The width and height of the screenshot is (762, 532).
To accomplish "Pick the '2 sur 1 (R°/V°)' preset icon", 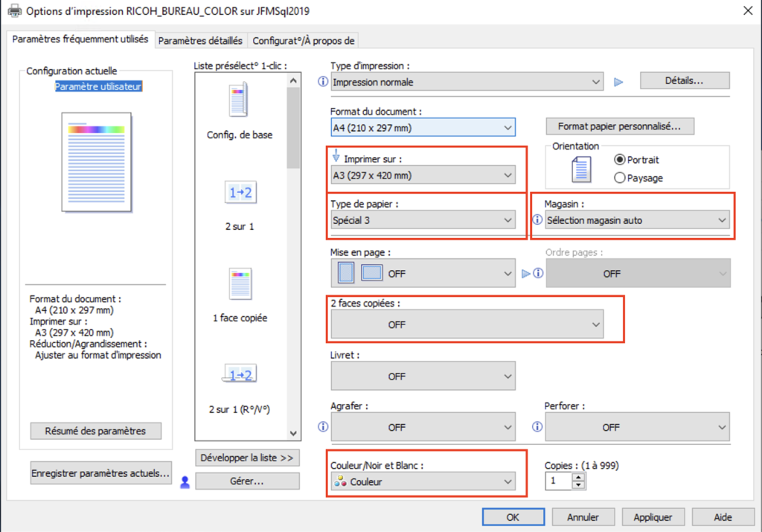I will [x=240, y=376].
